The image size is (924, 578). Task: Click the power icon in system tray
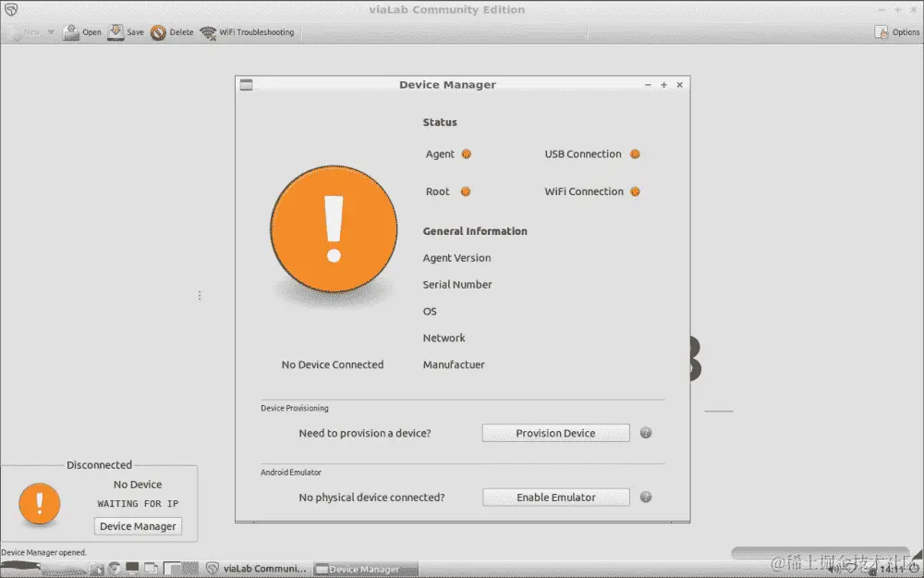(x=914, y=568)
